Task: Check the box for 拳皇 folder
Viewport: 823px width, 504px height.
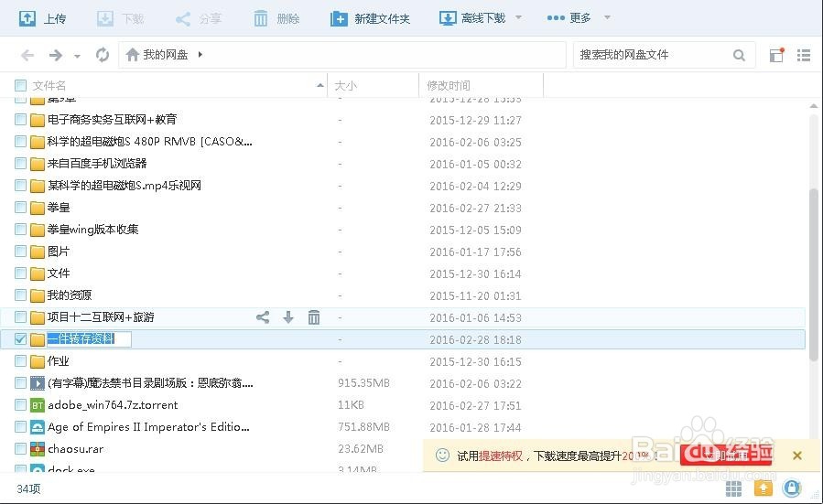Action: click(x=20, y=207)
